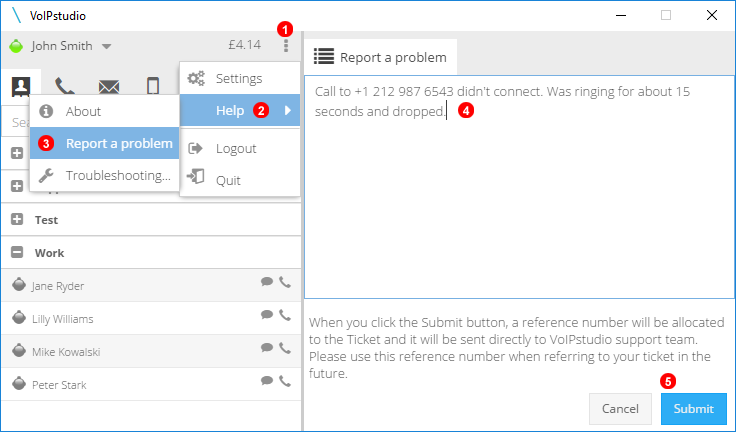Start chat with Lilly Williams
The image size is (736, 432).
[267, 315]
